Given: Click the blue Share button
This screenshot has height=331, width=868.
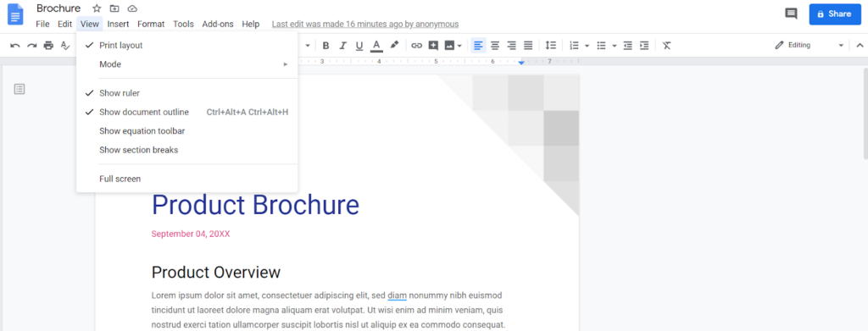Looking at the screenshot, I should point(835,14).
